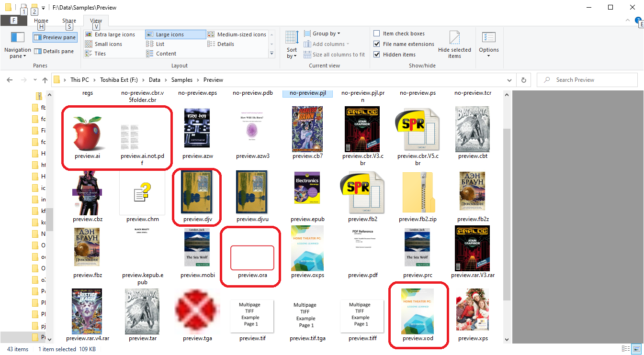
Task: Switch to Details view from the status bar
Action: pyautogui.click(x=626, y=349)
